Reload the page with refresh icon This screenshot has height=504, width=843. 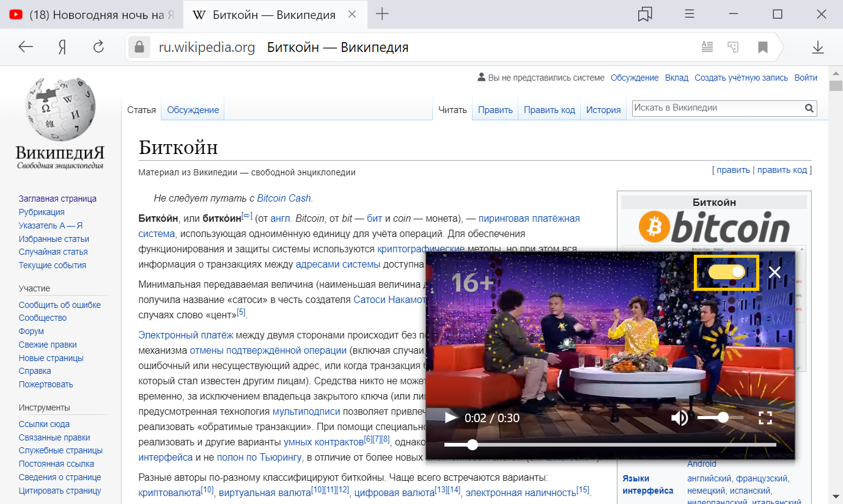coord(98,48)
